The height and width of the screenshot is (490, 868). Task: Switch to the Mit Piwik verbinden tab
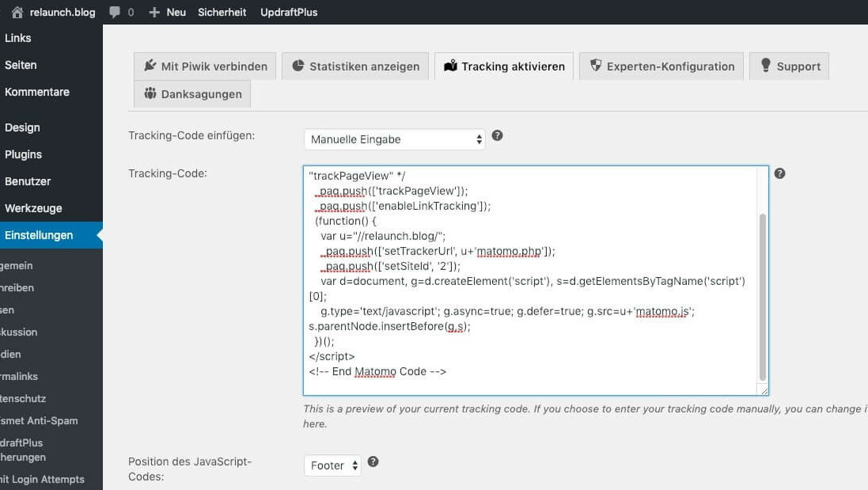click(x=205, y=66)
